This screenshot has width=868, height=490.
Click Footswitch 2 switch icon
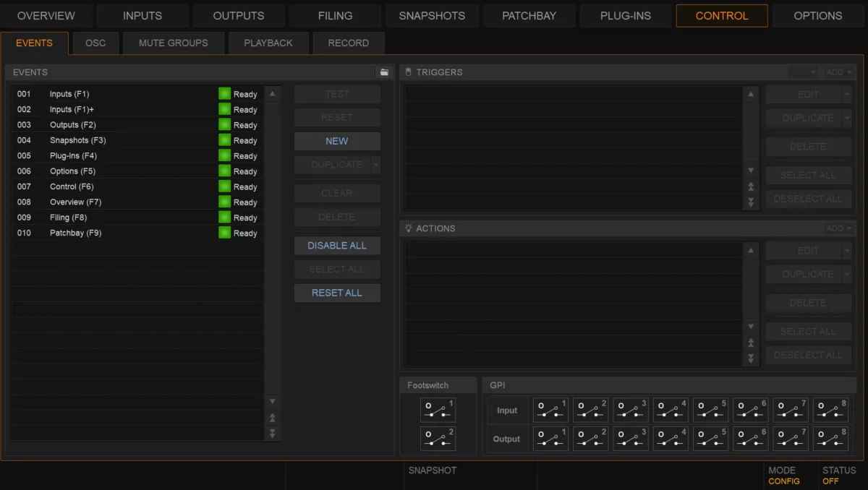pyautogui.click(x=438, y=439)
